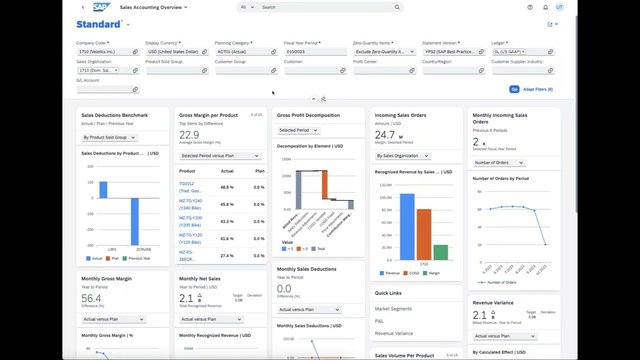Click the SAP logo
Screen dimensions: 640x360
click(x=101, y=7)
